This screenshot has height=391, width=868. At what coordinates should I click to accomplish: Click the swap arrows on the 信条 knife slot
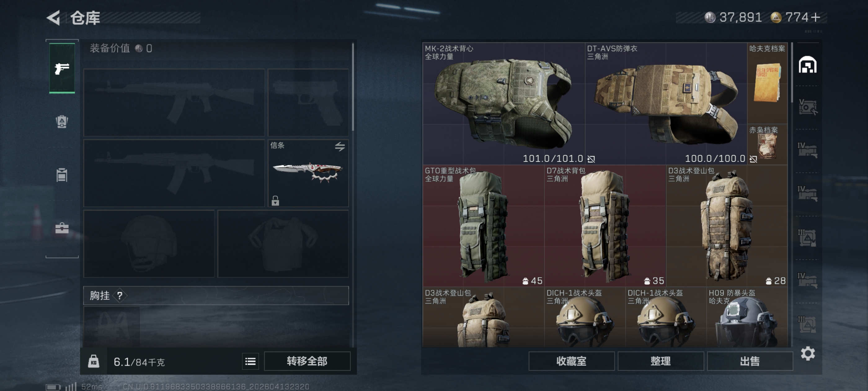(340, 146)
